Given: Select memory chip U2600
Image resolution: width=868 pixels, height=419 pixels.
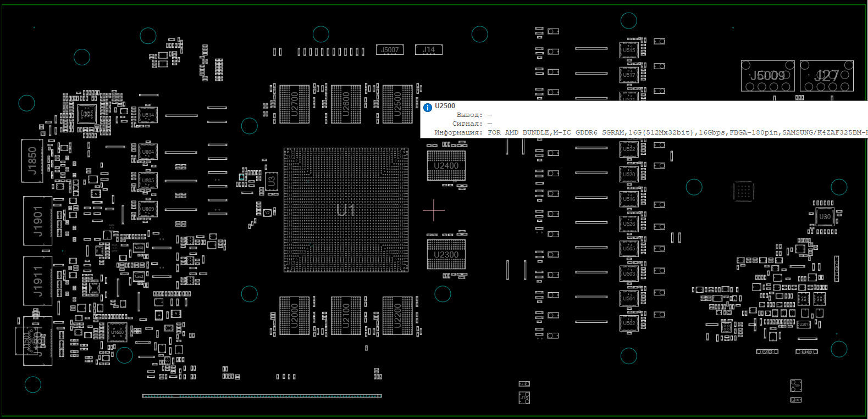Looking at the screenshot, I should [346, 104].
